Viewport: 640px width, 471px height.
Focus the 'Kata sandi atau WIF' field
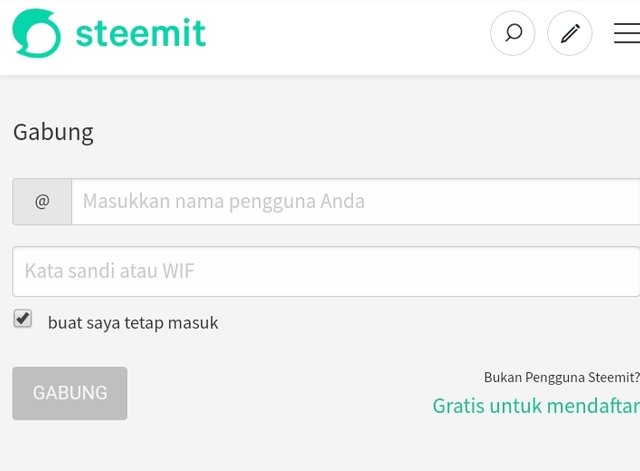coord(326,271)
